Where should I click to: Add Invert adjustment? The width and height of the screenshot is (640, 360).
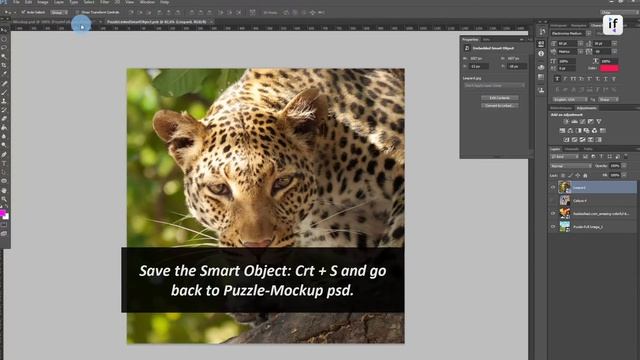pyautogui.click(x=566, y=140)
